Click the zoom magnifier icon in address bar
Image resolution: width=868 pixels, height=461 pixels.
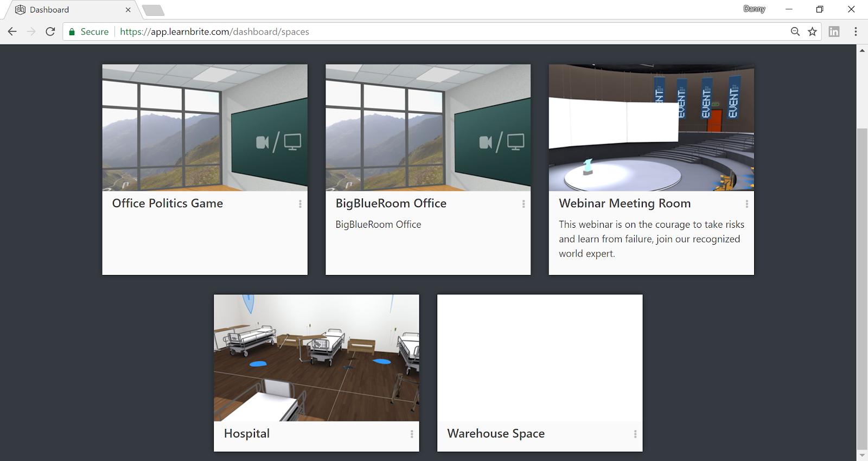pyautogui.click(x=795, y=31)
